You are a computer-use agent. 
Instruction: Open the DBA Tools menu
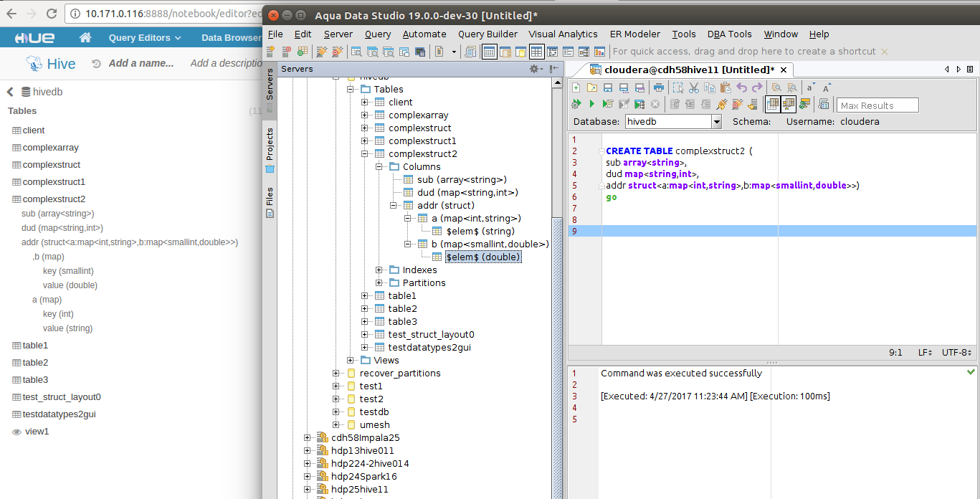[729, 34]
